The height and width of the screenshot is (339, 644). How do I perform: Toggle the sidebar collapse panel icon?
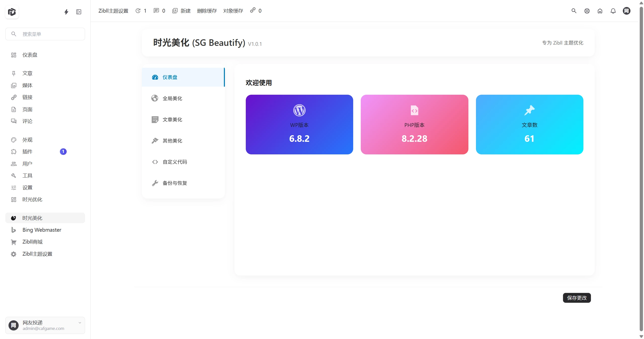tap(78, 12)
